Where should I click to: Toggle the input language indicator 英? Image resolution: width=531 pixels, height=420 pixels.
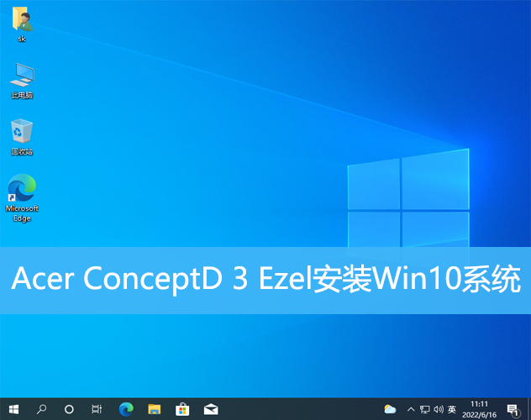453,409
